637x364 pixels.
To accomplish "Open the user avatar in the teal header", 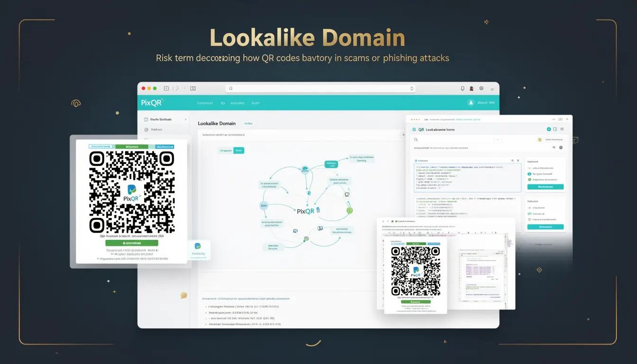I will [471, 102].
